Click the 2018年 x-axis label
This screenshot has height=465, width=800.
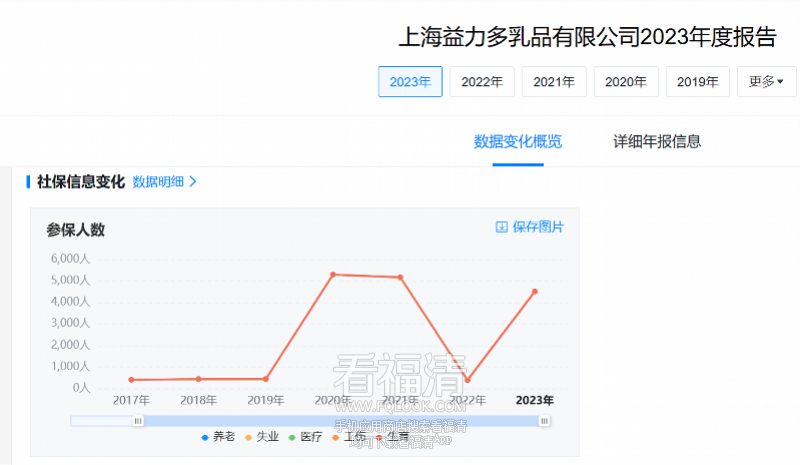click(x=198, y=400)
